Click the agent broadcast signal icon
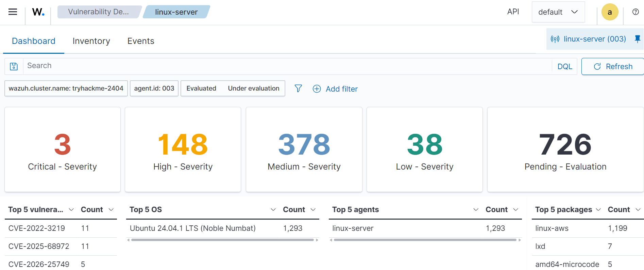 [555, 39]
